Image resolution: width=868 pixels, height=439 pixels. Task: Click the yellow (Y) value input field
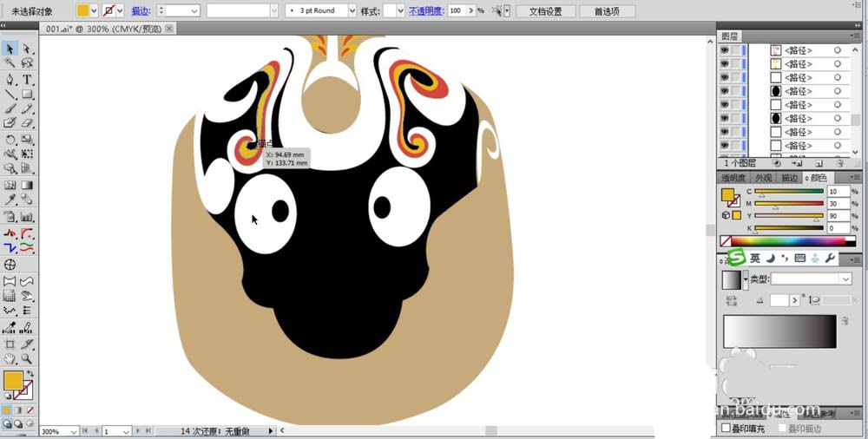[838, 215]
